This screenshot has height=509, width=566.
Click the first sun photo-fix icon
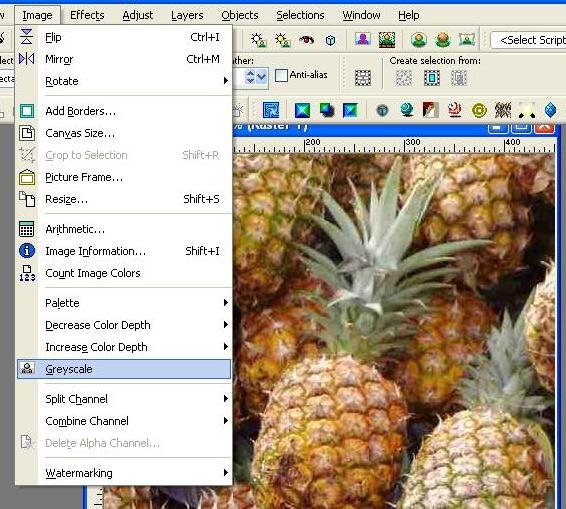pos(258,40)
